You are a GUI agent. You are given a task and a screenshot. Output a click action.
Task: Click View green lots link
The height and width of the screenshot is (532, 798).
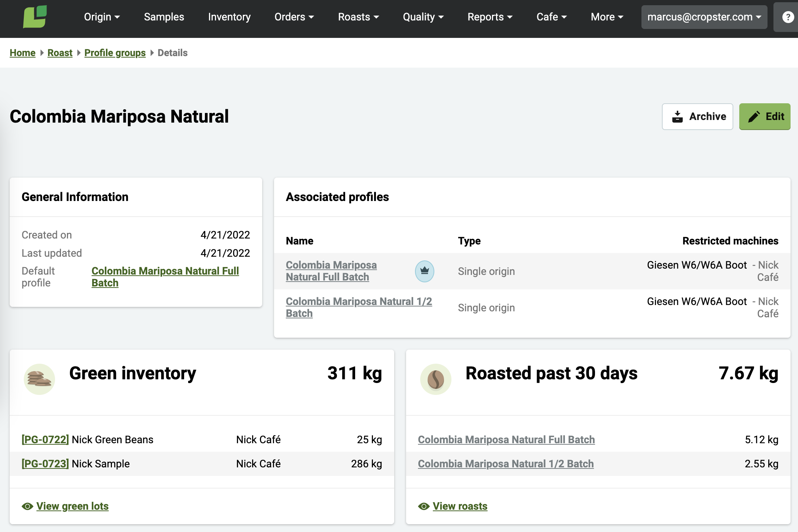(x=73, y=506)
